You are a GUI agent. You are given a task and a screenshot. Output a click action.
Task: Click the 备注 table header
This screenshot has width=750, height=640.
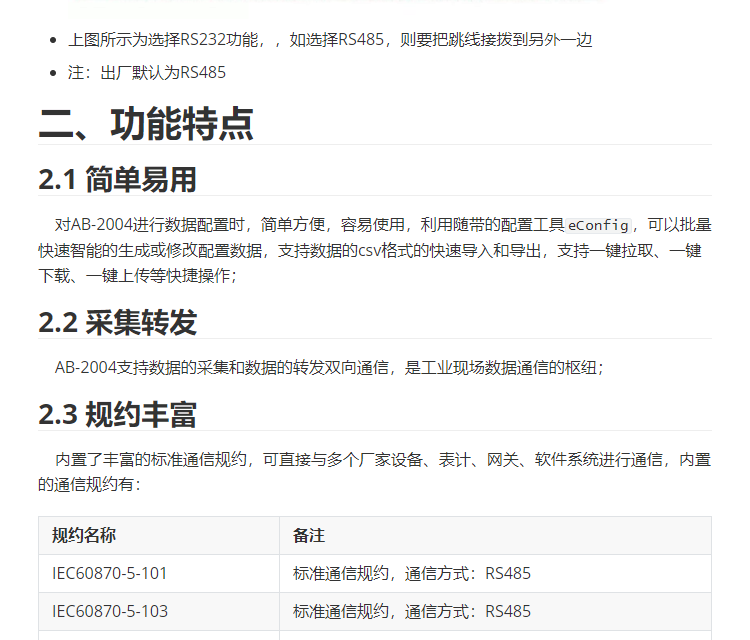click(x=495, y=536)
